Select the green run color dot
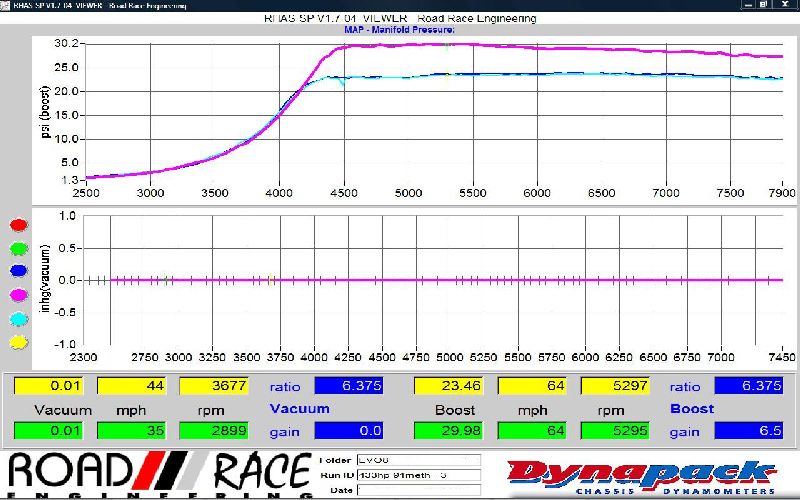 coord(15,247)
